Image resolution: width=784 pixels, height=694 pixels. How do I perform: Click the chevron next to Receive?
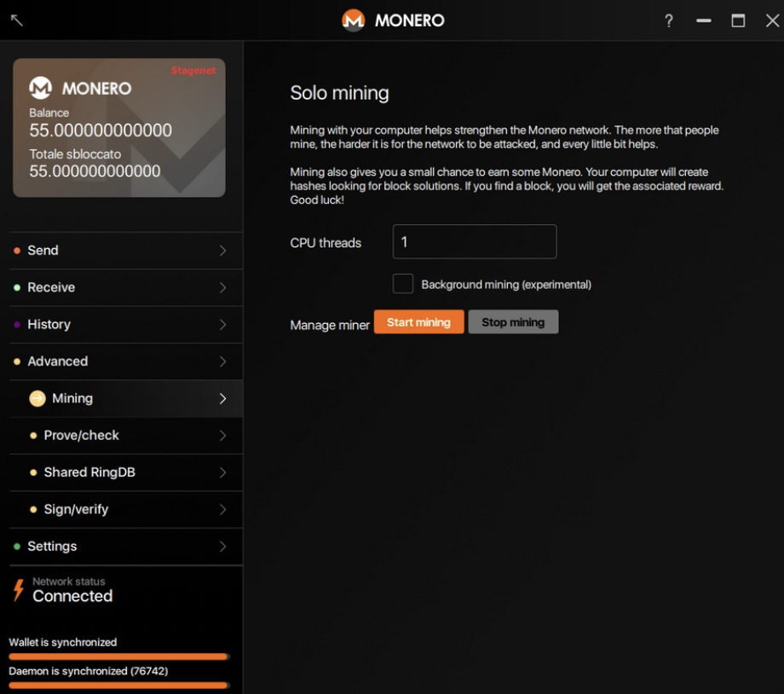click(x=222, y=287)
